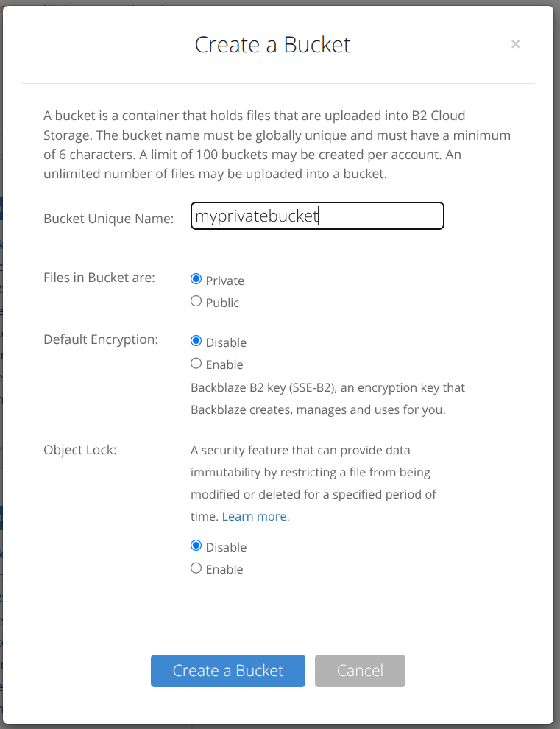Click the 'Files in Bucket are:' label
The image size is (560, 729).
click(99, 278)
